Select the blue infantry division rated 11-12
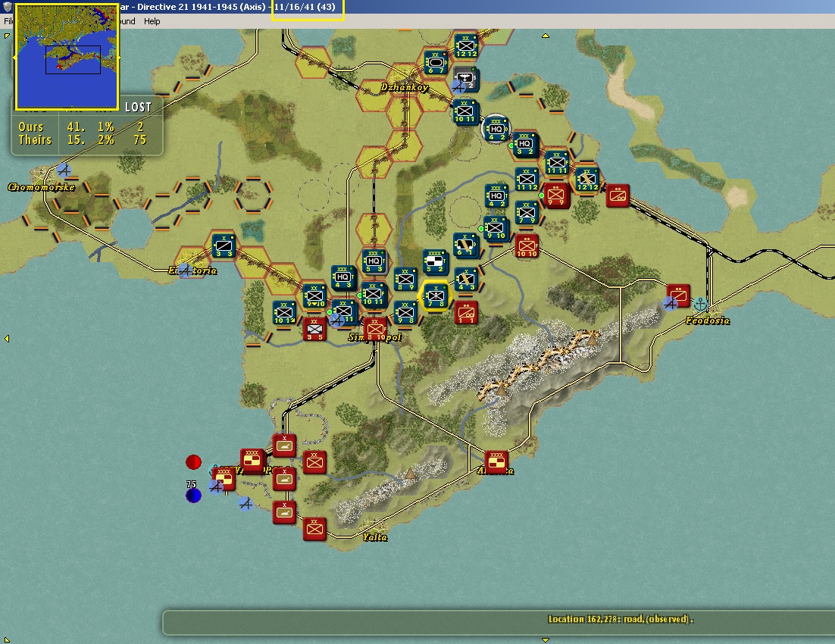The image size is (835, 644). coord(527,180)
